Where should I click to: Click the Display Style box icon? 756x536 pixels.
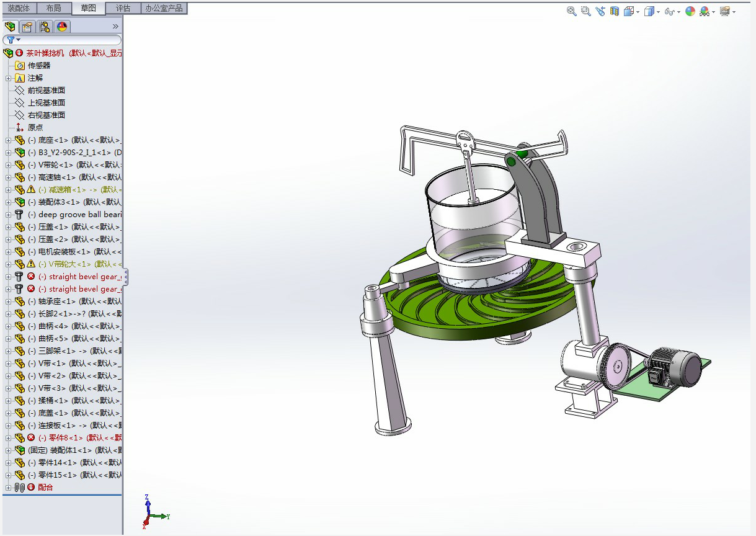[x=649, y=11]
